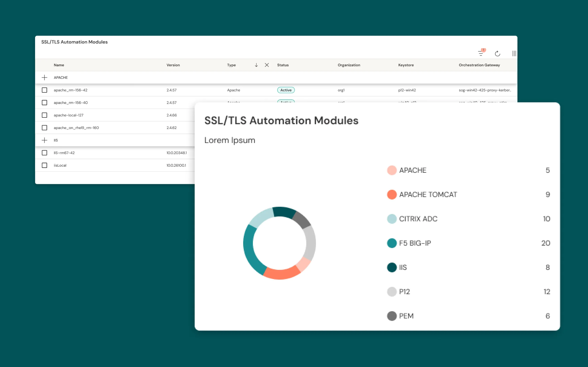Click version 2.4.66 cell
Screen dimensions: 588x367
171,115
